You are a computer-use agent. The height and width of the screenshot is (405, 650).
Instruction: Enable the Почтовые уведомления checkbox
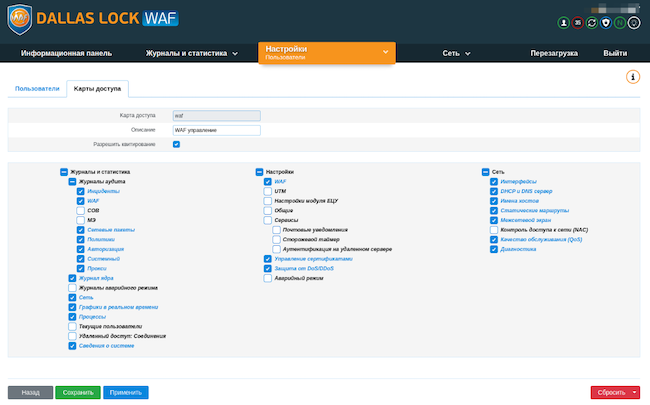[x=276, y=230]
